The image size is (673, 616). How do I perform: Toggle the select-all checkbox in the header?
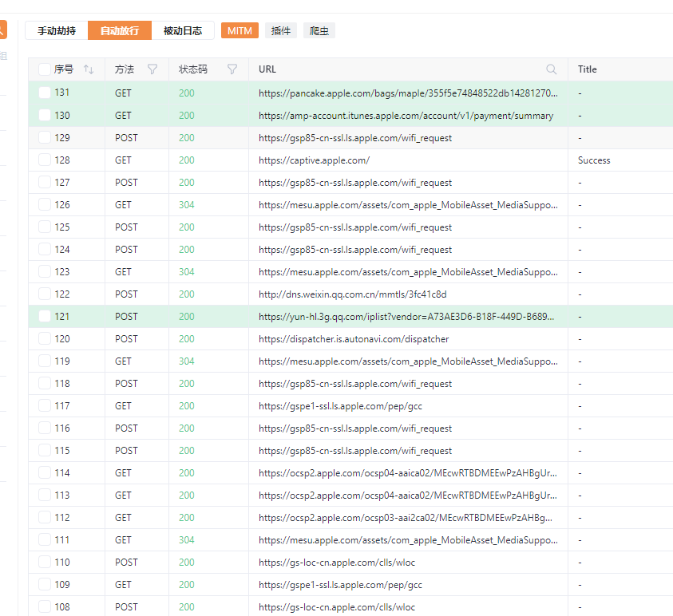pyautogui.click(x=45, y=69)
